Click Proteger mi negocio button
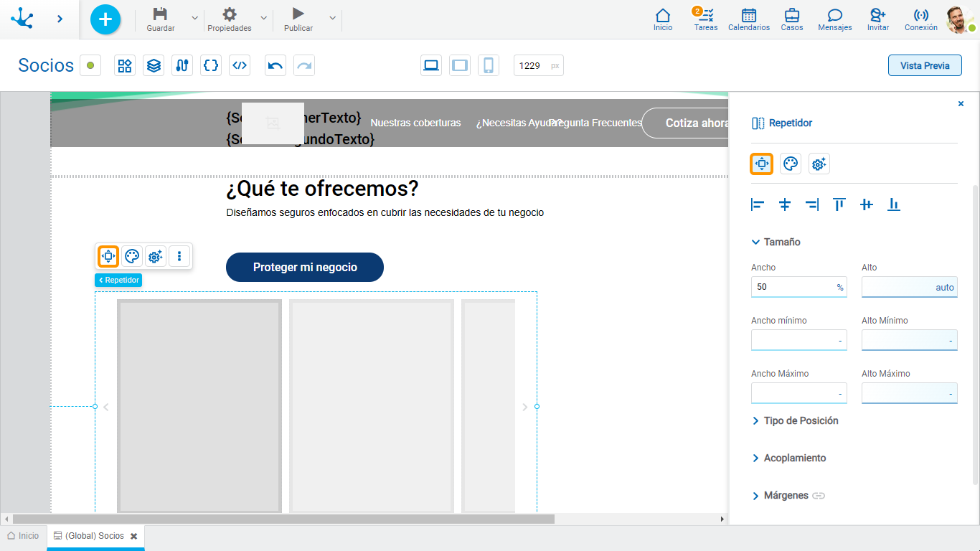 tap(305, 267)
